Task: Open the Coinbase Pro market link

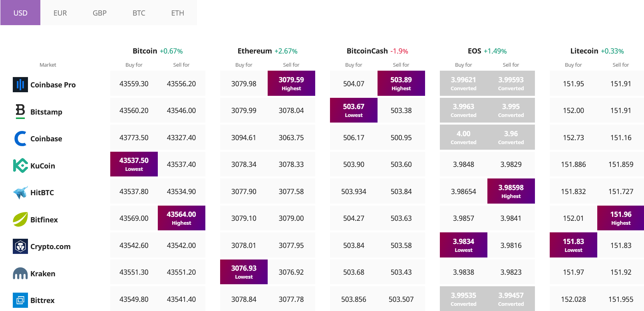Action: click(53, 85)
